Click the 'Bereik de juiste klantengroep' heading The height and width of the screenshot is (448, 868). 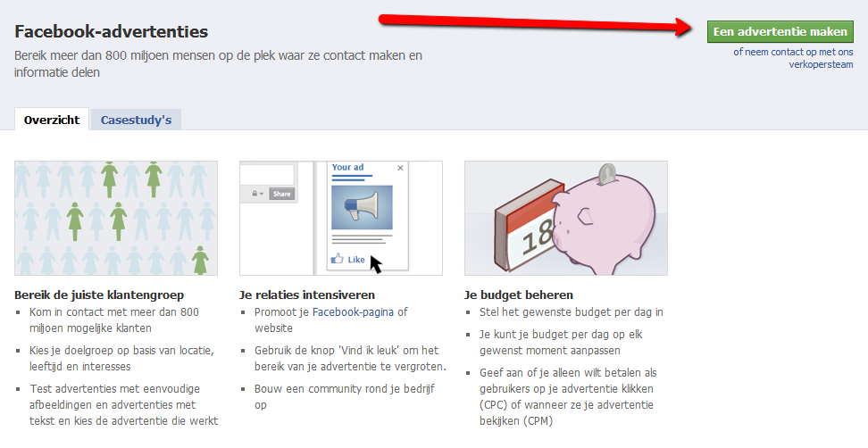point(99,295)
